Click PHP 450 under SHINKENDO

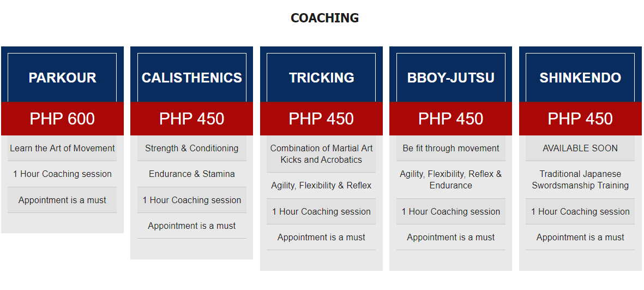click(580, 119)
